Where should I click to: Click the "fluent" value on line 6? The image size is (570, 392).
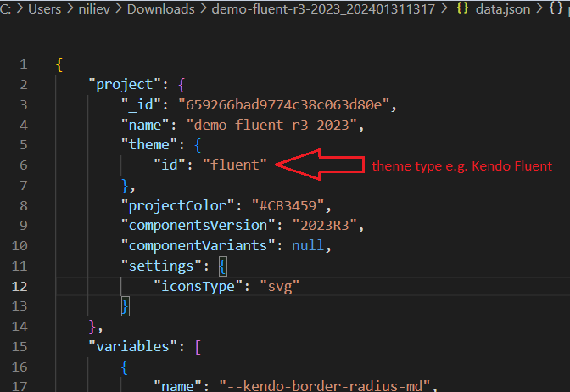(235, 165)
